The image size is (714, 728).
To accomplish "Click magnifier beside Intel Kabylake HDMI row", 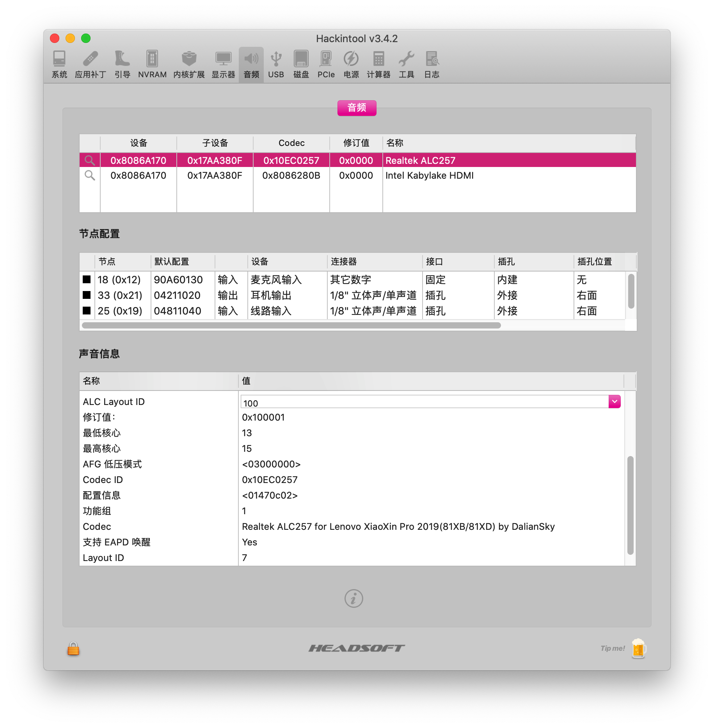I will [x=90, y=176].
